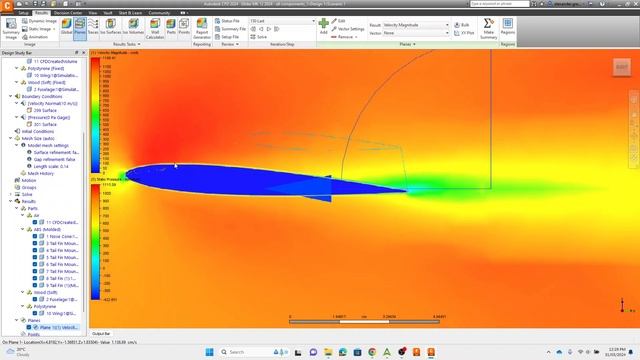Screen dimensions: 640x360
Task: Open the XY Plot tool
Action: pyautogui.click(x=464, y=33)
